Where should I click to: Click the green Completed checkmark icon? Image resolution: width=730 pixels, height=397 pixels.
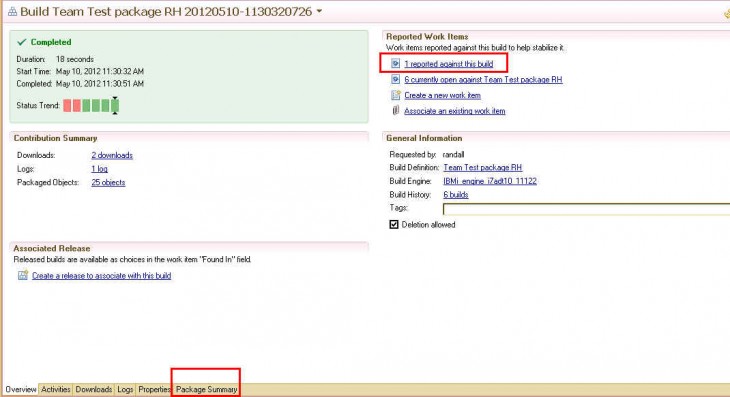coord(21,42)
